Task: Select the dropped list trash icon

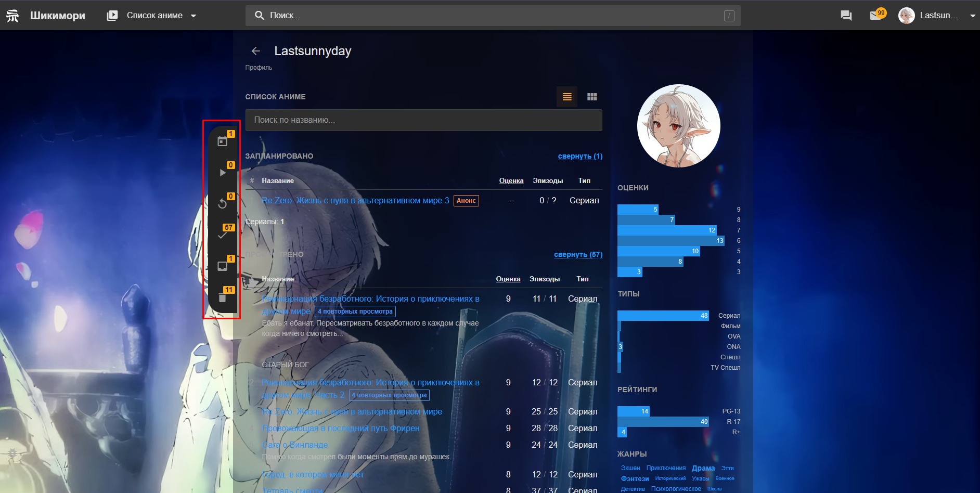Action: pyautogui.click(x=223, y=297)
